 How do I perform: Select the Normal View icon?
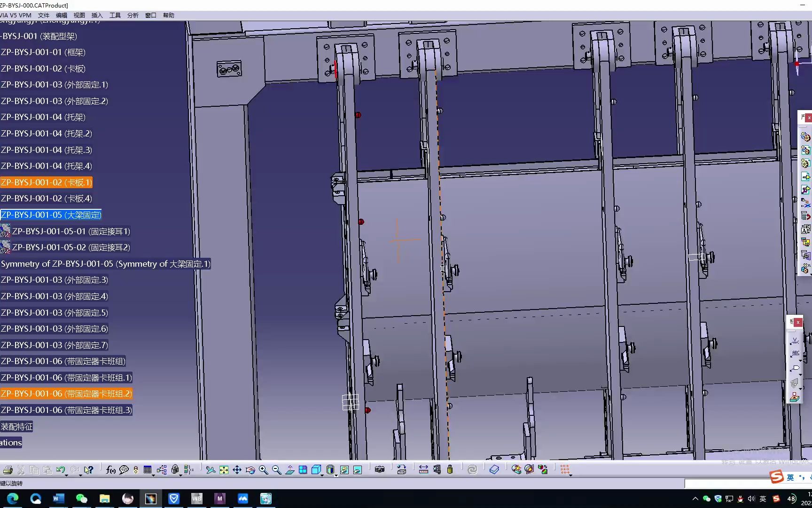(x=289, y=469)
